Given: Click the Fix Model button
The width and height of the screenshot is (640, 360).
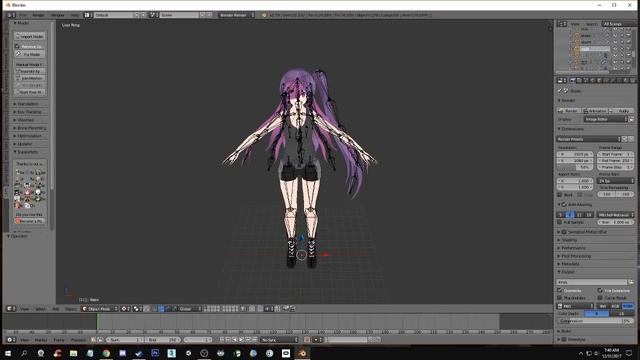Looking at the screenshot, I should pyautogui.click(x=30, y=54).
